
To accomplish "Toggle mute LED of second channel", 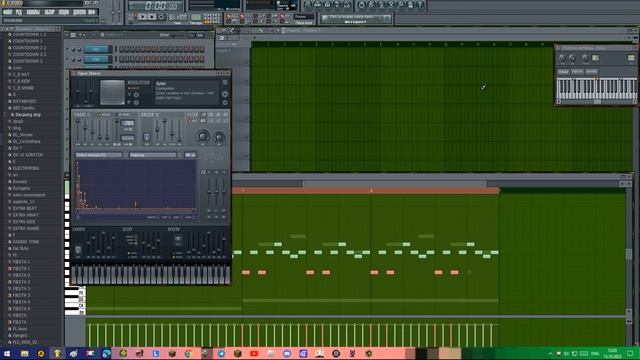I will point(68,59).
